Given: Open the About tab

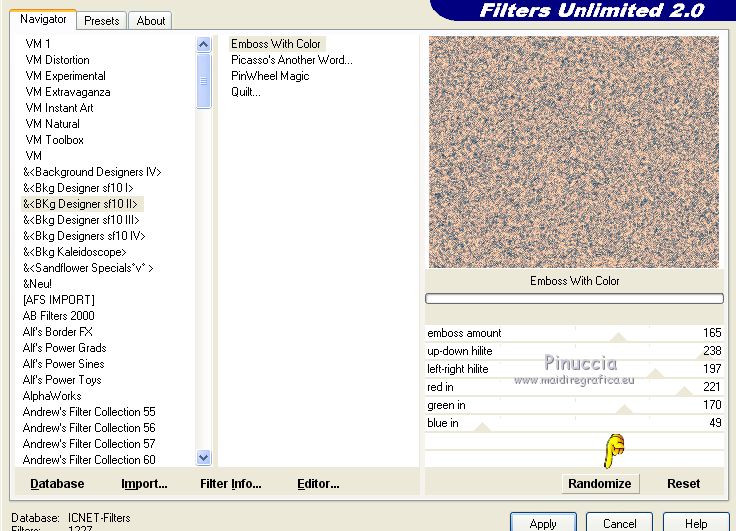Looking at the screenshot, I should click(151, 21).
